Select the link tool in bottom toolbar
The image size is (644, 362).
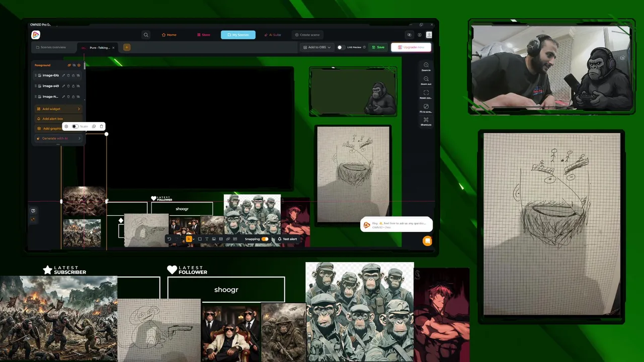[x=228, y=239]
